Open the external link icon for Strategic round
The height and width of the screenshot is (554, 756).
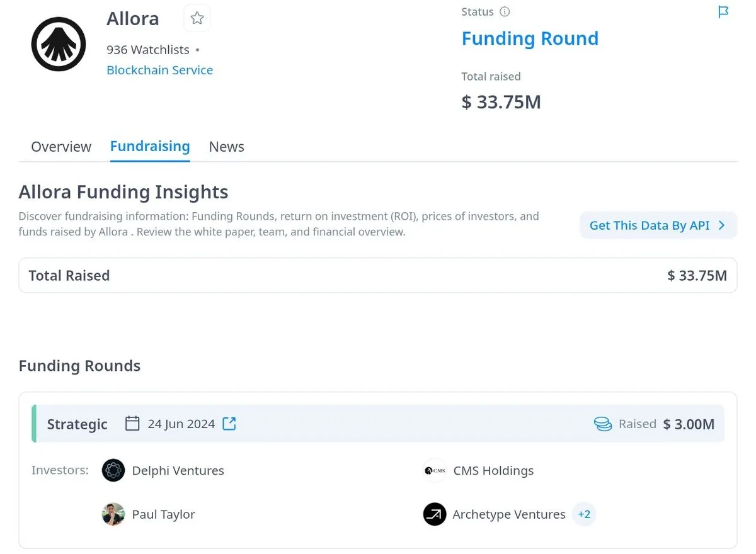click(229, 424)
